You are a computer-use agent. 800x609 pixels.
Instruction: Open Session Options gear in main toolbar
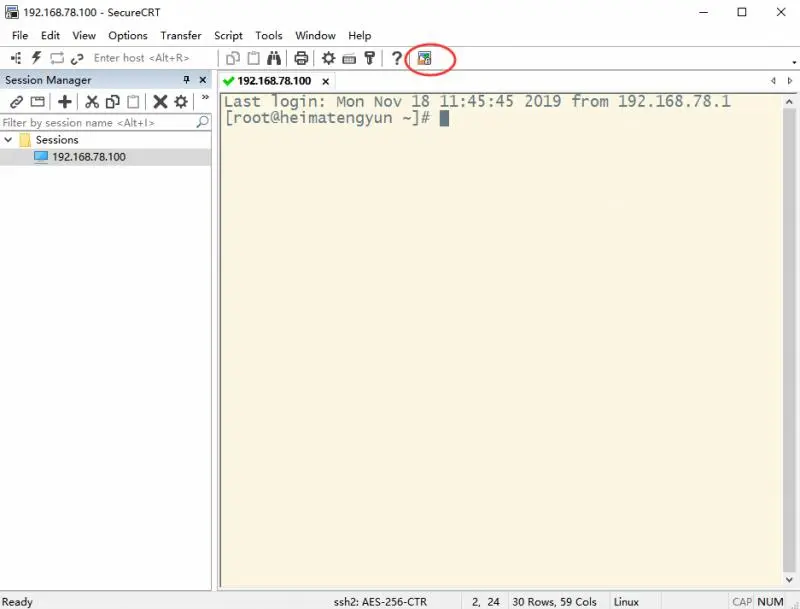point(329,58)
